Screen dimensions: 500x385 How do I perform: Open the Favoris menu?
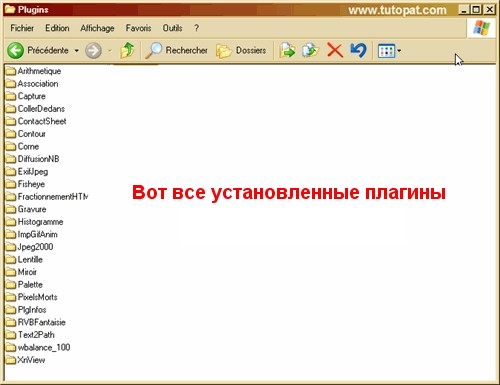click(138, 28)
